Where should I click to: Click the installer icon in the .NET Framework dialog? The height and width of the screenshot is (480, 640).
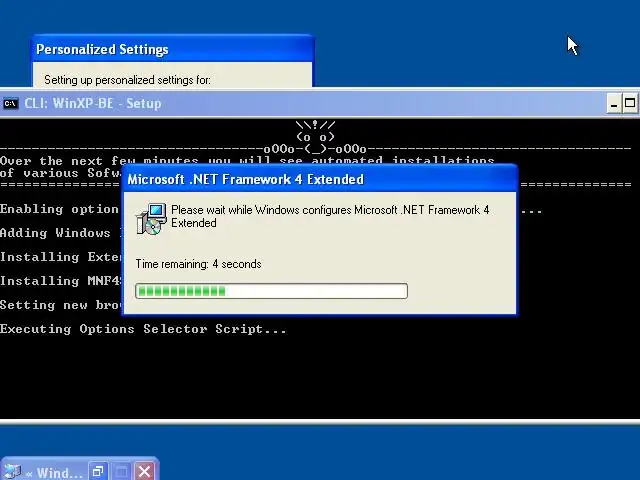tap(151, 219)
